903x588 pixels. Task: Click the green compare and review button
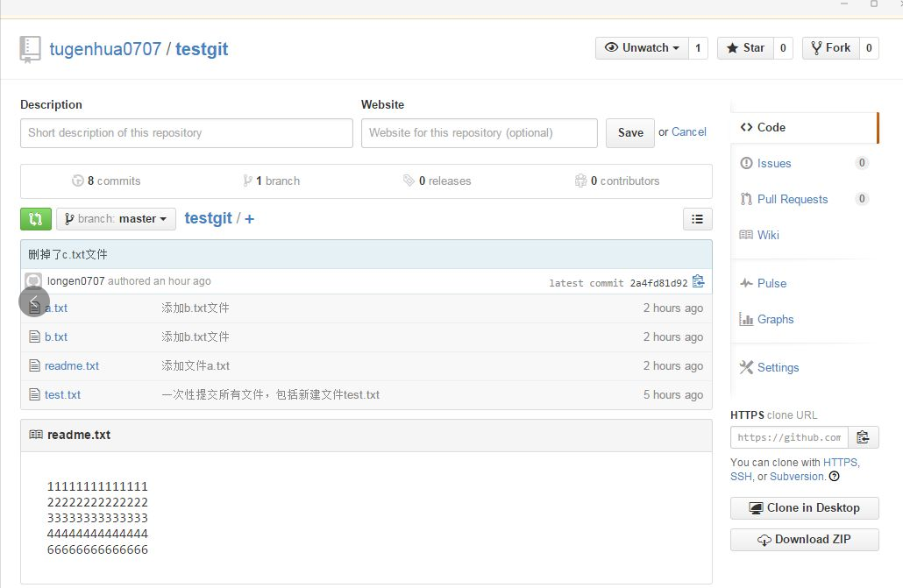tap(36, 219)
